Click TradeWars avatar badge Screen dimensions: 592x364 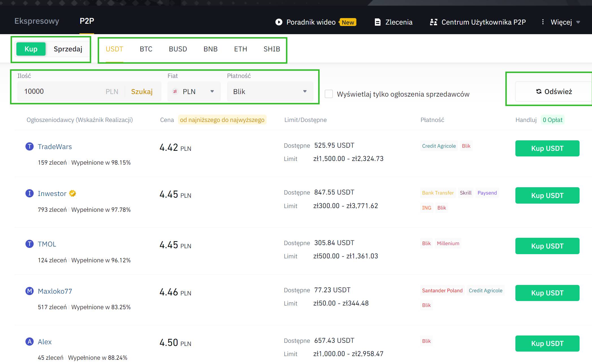click(29, 147)
